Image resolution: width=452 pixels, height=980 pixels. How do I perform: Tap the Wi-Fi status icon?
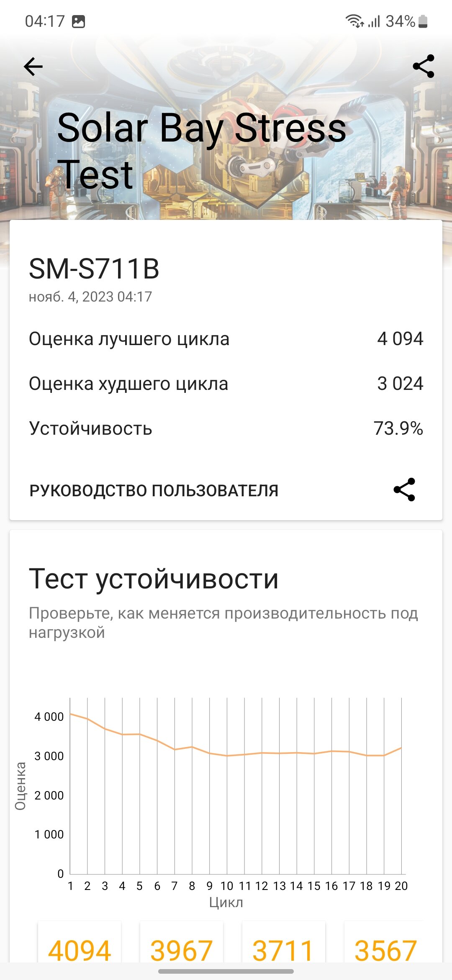[x=354, y=21]
